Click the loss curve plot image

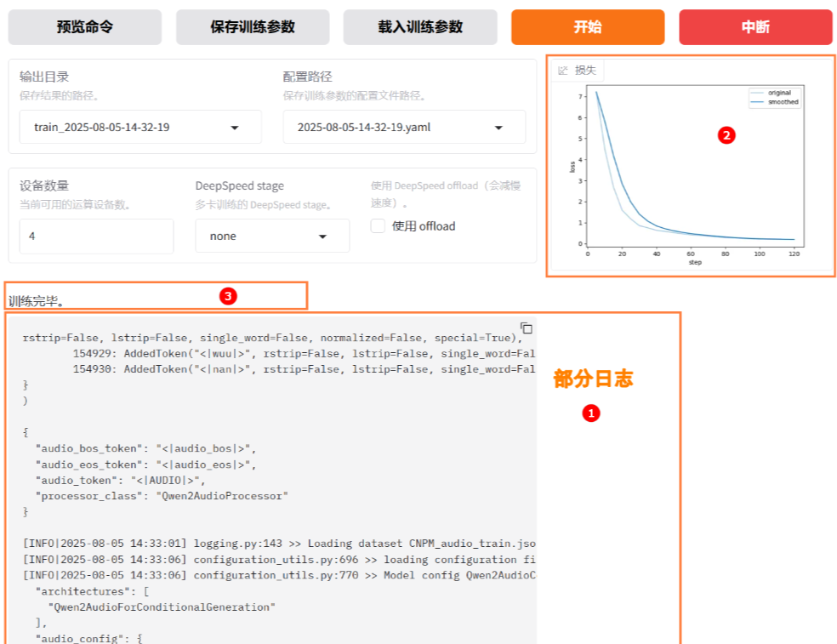(689, 174)
